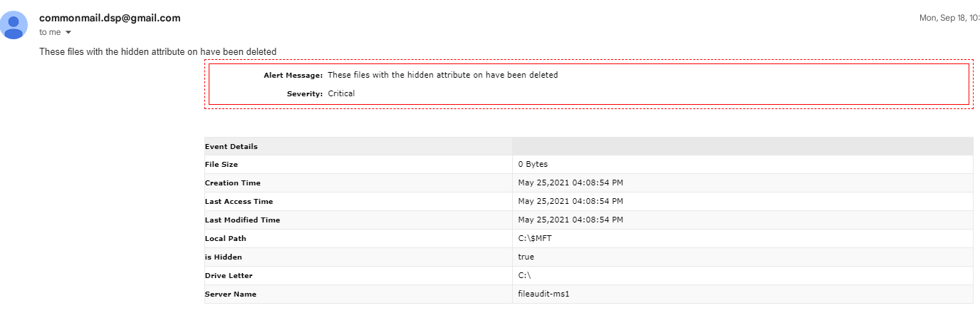Click the sender profile avatar icon
The image size is (980, 313).
pos(14,25)
